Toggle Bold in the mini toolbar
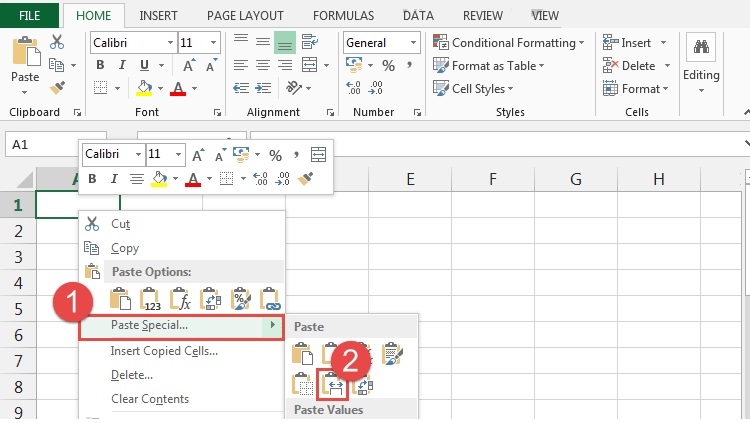The image size is (750, 423). tap(92, 179)
